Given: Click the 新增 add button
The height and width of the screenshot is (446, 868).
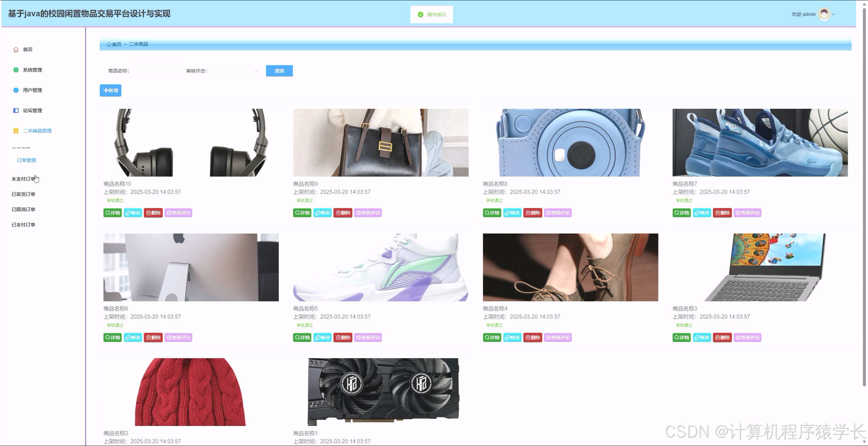Looking at the screenshot, I should coord(111,91).
